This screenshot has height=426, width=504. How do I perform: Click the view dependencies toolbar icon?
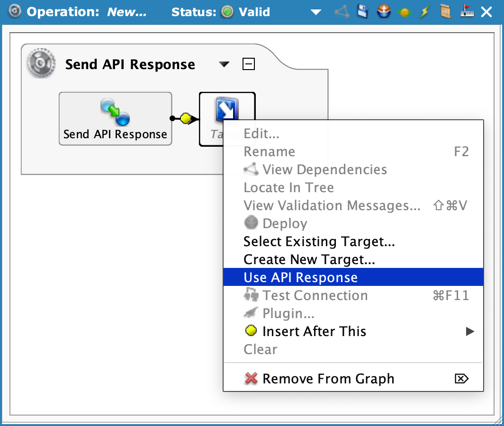pos(342,12)
